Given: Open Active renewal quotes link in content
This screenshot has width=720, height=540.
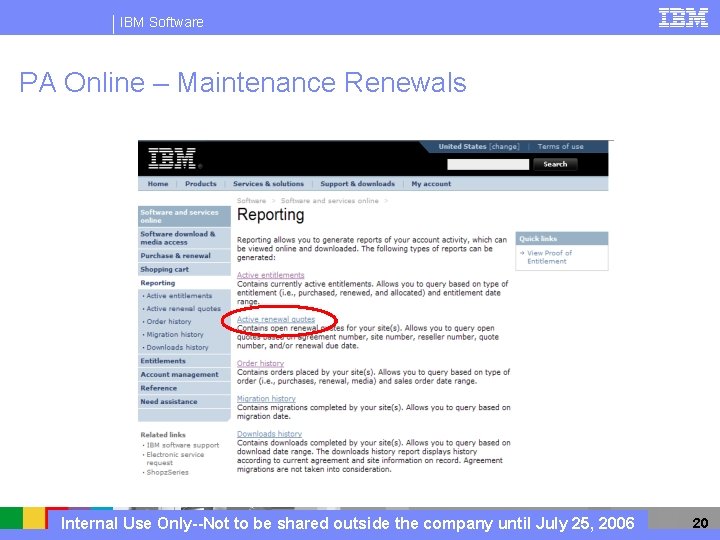Looking at the screenshot, I should pos(276,319).
